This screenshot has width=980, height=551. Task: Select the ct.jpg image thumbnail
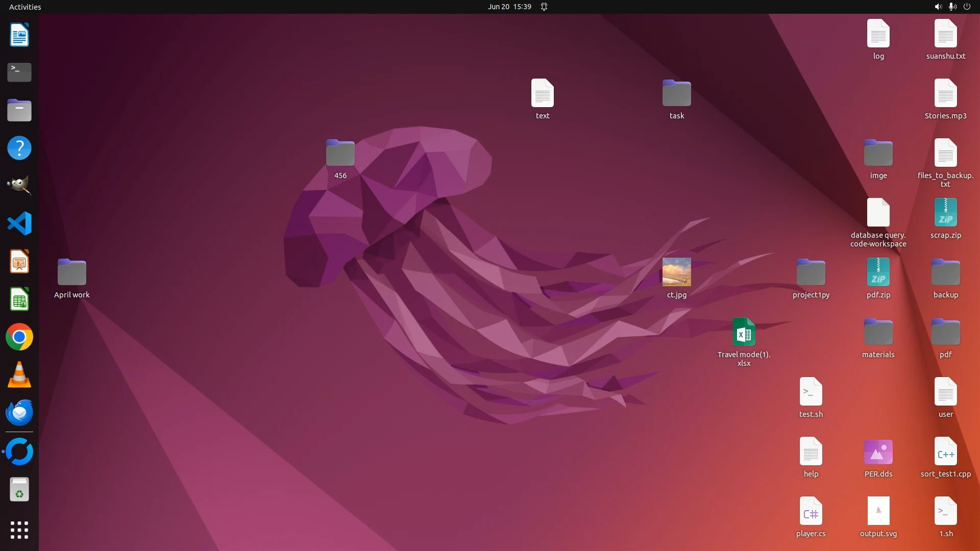coord(676,272)
